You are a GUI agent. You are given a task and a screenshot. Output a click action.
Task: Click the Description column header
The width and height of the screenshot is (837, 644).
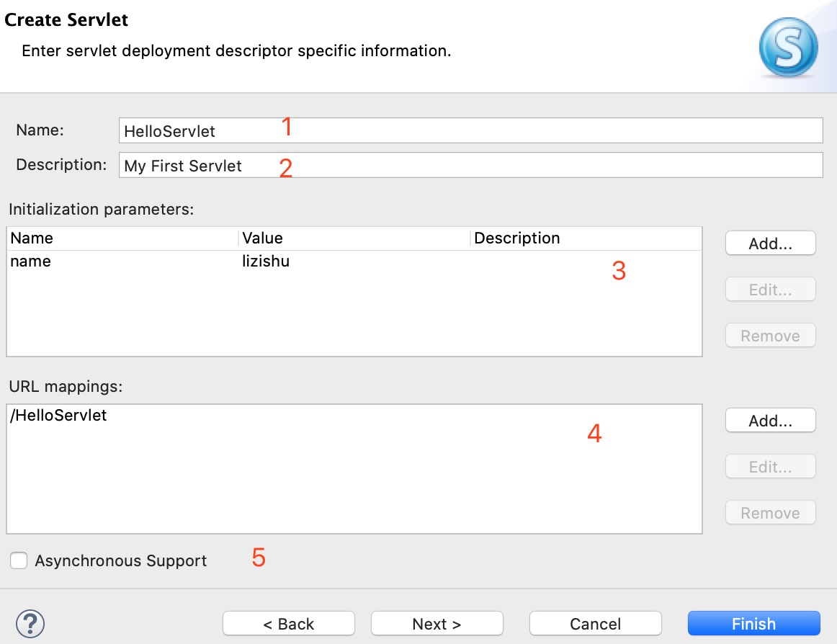point(585,238)
